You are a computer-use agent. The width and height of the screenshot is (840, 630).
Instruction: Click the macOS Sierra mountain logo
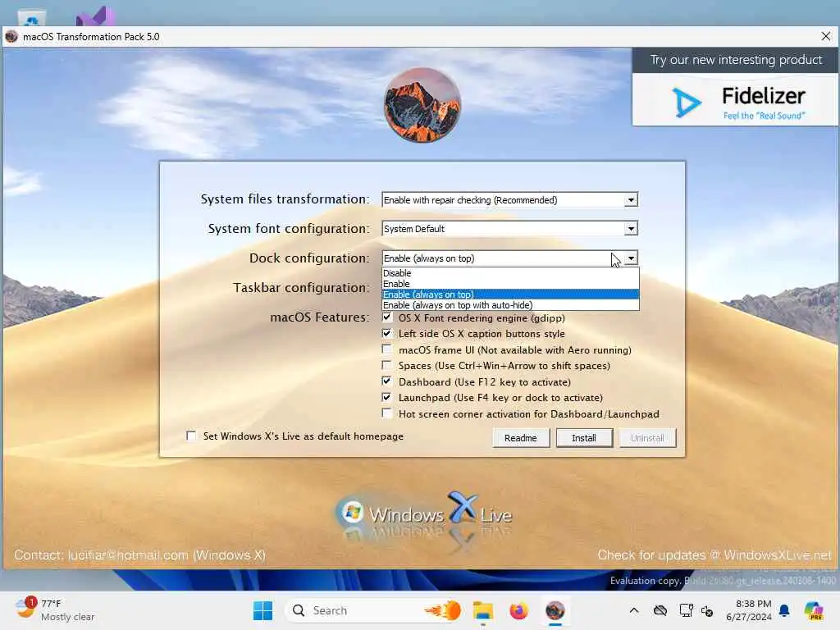422,104
